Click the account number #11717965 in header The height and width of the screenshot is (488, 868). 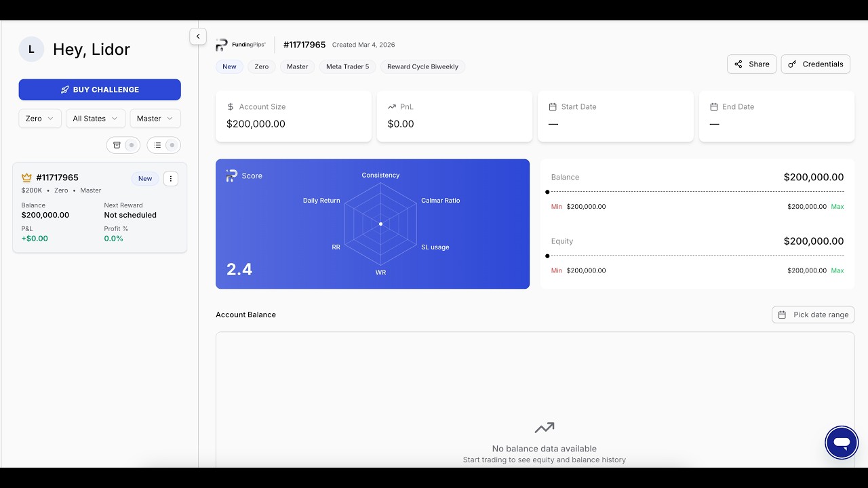coord(304,45)
